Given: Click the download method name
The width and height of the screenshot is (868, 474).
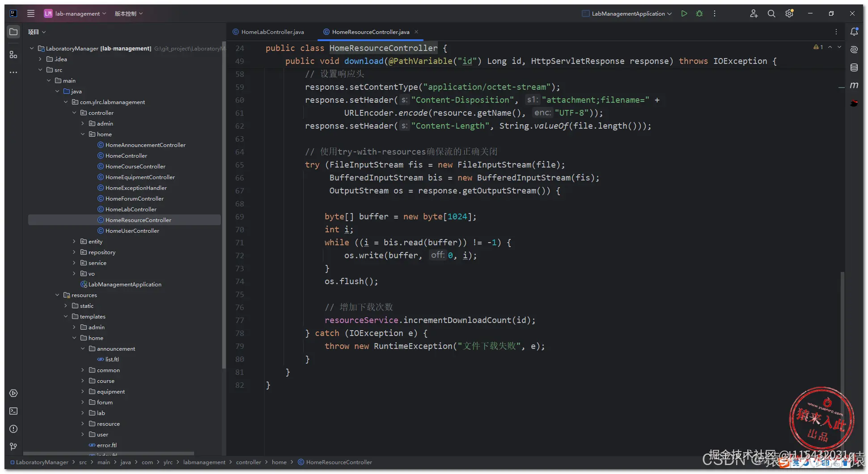Looking at the screenshot, I should (364, 61).
